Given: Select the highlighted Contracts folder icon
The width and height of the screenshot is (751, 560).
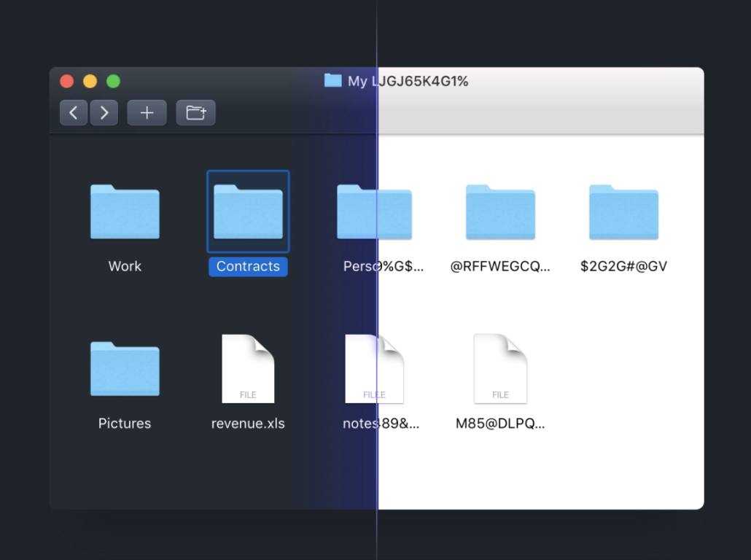Looking at the screenshot, I should click(x=248, y=212).
